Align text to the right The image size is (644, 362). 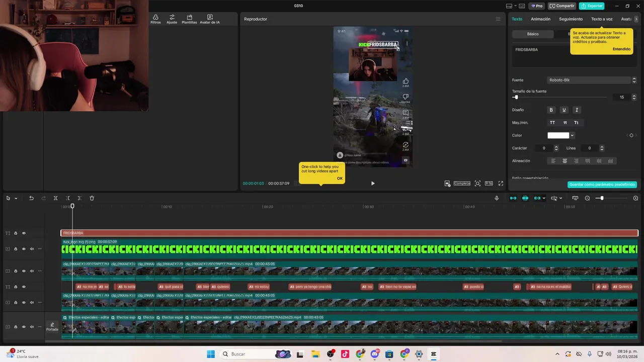(x=576, y=161)
